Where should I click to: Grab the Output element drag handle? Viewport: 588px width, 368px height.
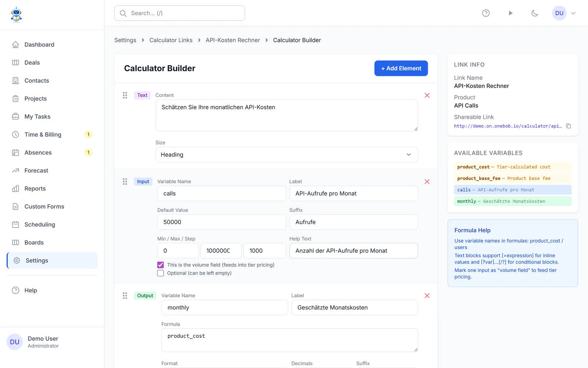[x=125, y=296]
